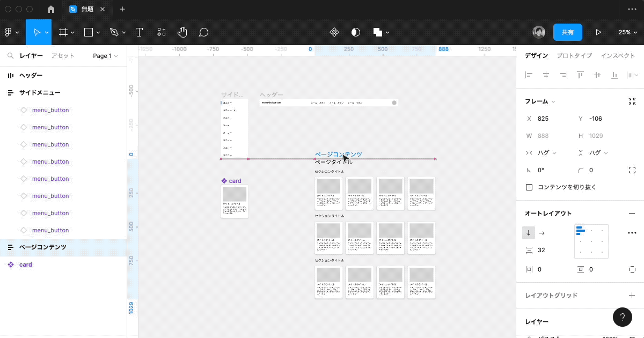Enable the コンテンツを切り抜く checkbox
Screen dimensions: 644x338
click(529, 187)
